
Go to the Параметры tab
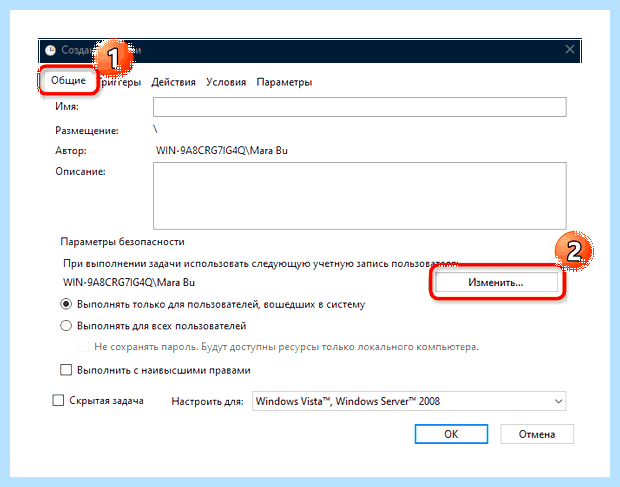[x=284, y=82]
